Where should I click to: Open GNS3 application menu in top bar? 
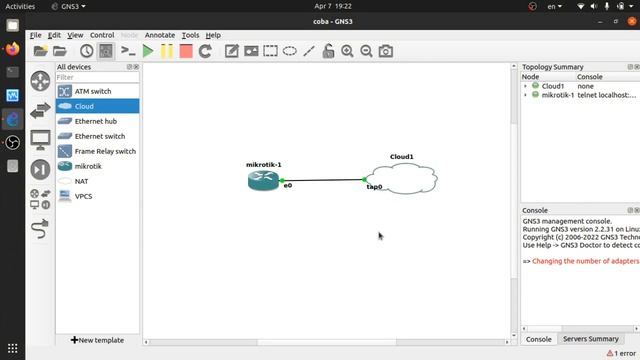pyautogui.click(x=69, y=6)
